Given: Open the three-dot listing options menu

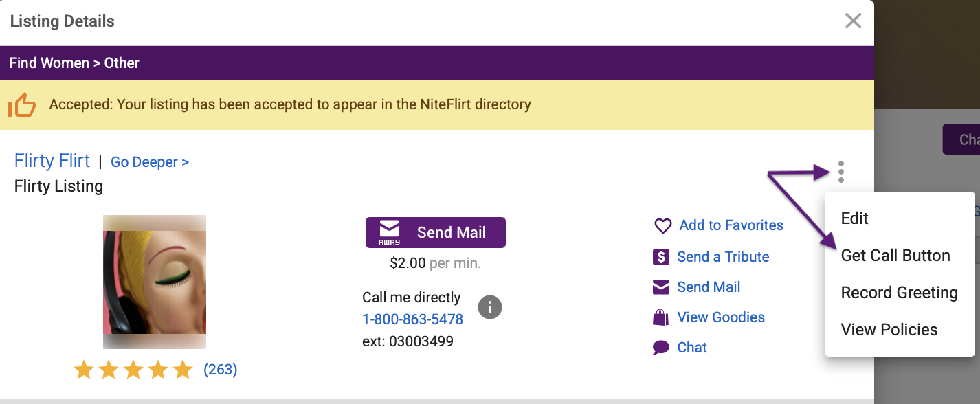Looking at the screenshot, I should pos(841,172).
